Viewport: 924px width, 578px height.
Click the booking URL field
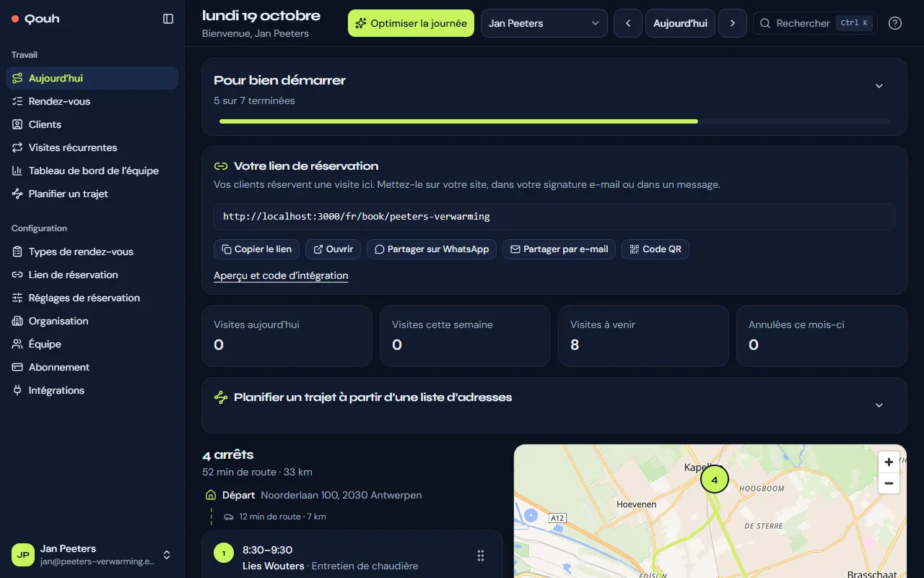(x=554, y=217)
